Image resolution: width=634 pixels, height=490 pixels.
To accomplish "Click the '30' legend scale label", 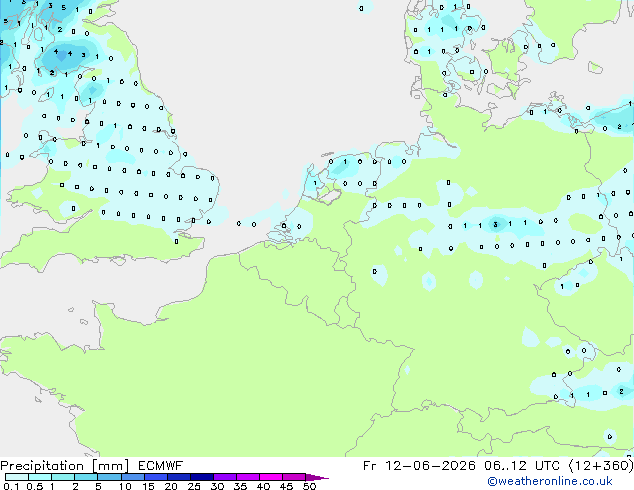I will 217,486.
